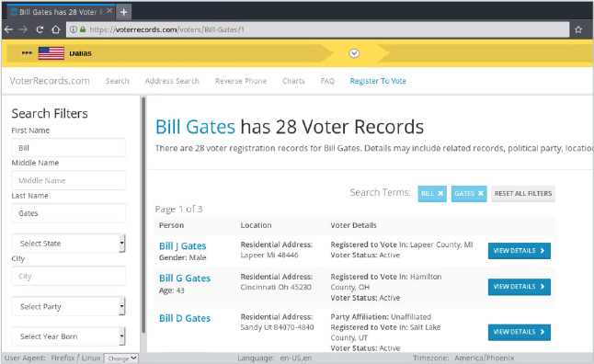Click the site info icon in address bar
Image resolution: width=594 pixels, height=364 pixels.
tap(74, 29)
